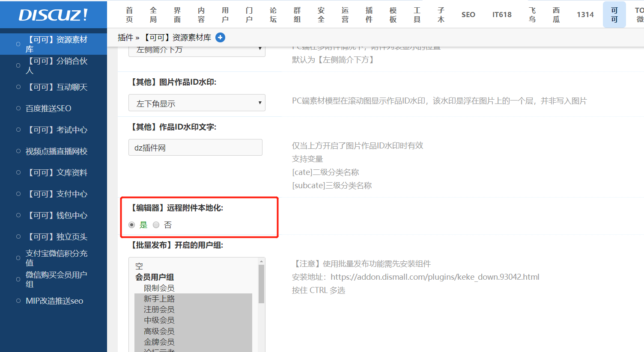Screen dimensions: 644x352
Task: Open the 运营 top menu
Action: point(345,15)
